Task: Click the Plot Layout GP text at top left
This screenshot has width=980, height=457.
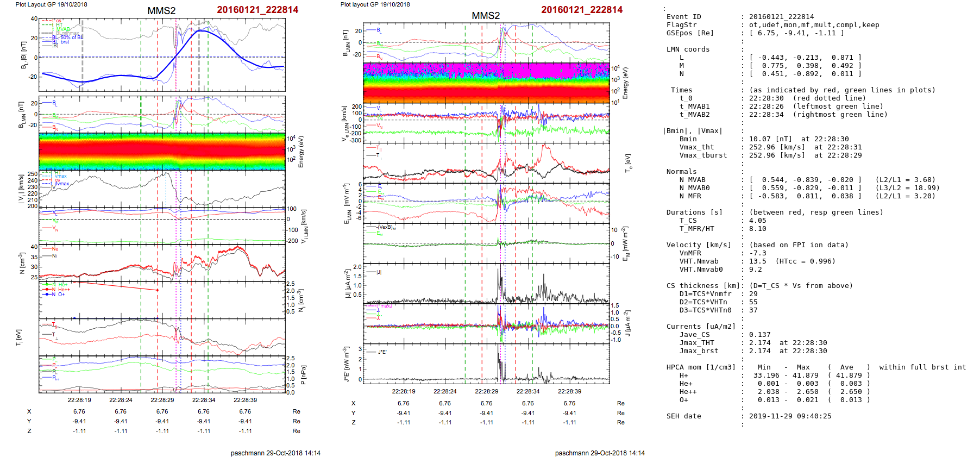Action: tap(51, 4)
